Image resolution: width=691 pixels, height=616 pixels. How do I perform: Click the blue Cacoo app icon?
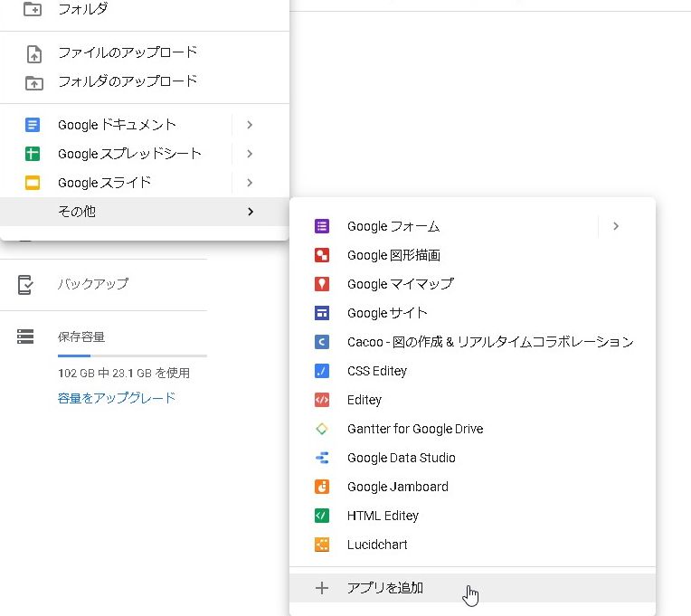[321, 342]
